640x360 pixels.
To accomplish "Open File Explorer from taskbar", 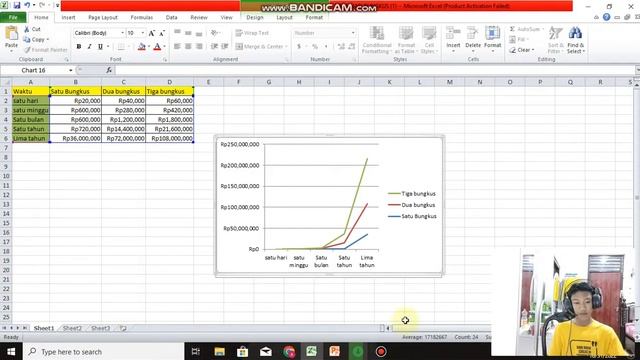I will click(x=219, y=351).
